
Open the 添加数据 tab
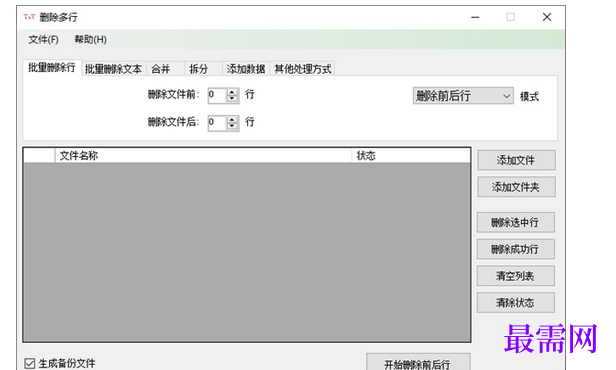246,69
